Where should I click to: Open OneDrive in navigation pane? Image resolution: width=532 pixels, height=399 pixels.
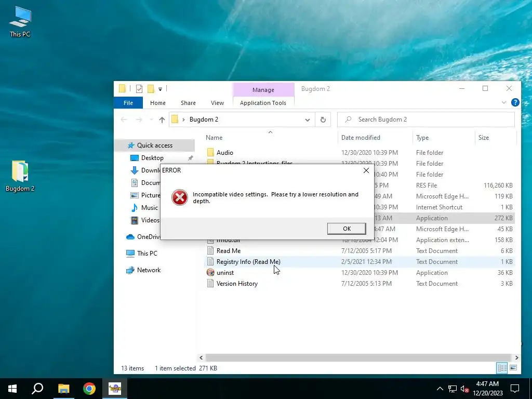click(x=148, y=237)
